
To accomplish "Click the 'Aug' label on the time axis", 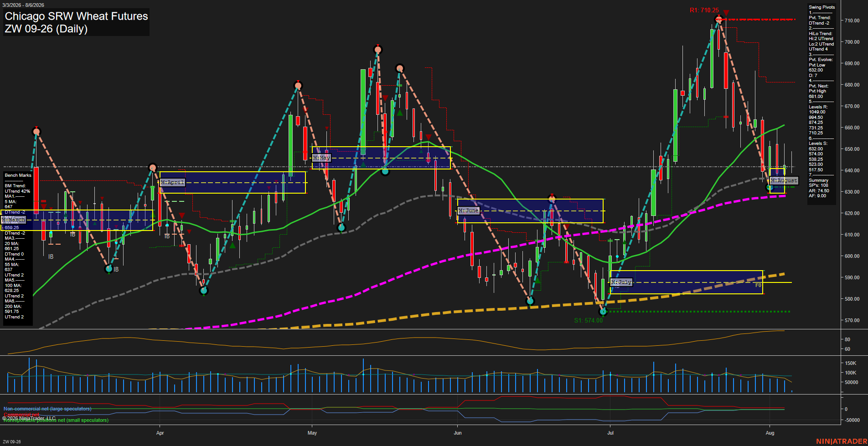I will [x=770, y=433].
